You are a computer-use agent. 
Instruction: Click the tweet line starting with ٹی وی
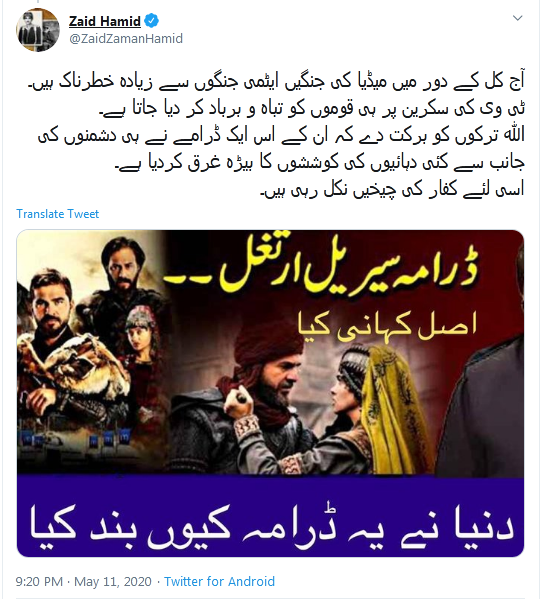pyautogui.click(x=312, y=109)
